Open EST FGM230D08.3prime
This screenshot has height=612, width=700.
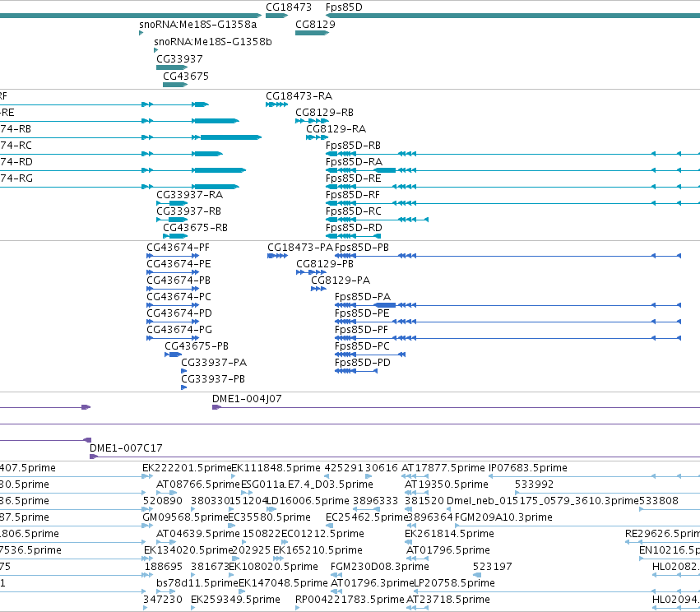[379, 567]
